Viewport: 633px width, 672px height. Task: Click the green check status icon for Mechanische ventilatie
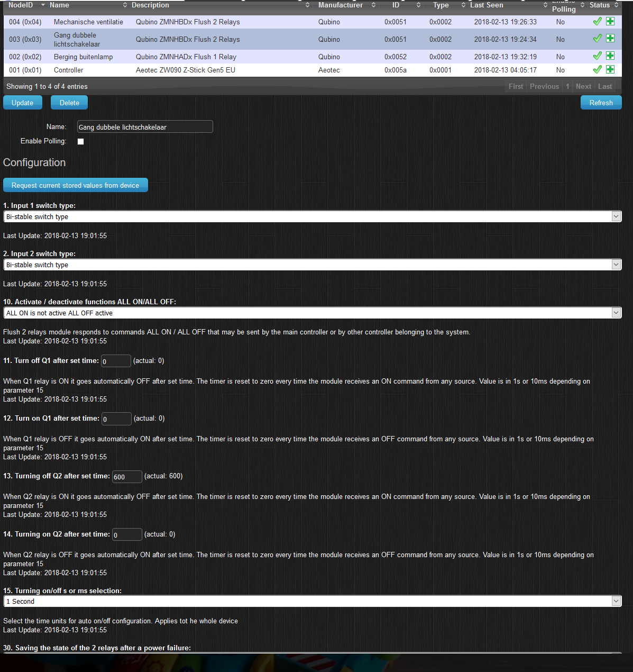[x=597, y=22]
